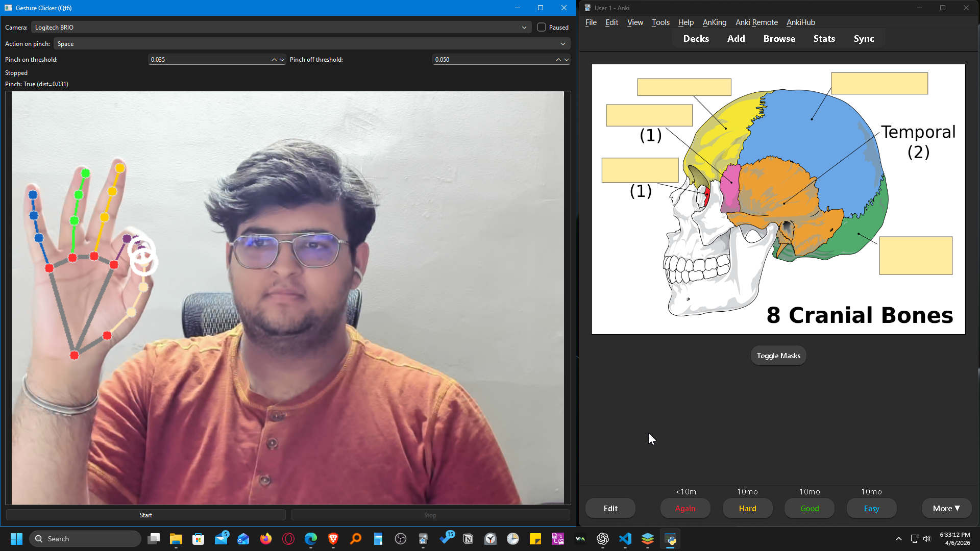Launch Visual Studio Code from the taskbar

click(625, 539)
